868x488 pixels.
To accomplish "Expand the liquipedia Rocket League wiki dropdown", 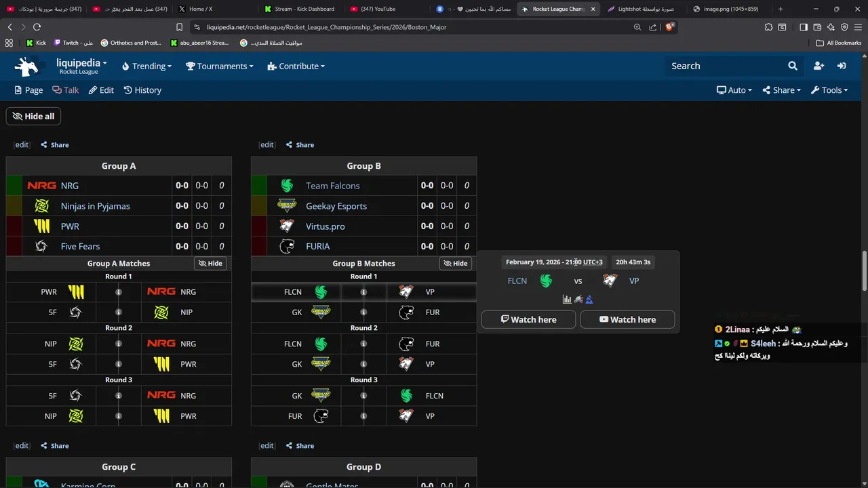I will [x=81, y=66].
